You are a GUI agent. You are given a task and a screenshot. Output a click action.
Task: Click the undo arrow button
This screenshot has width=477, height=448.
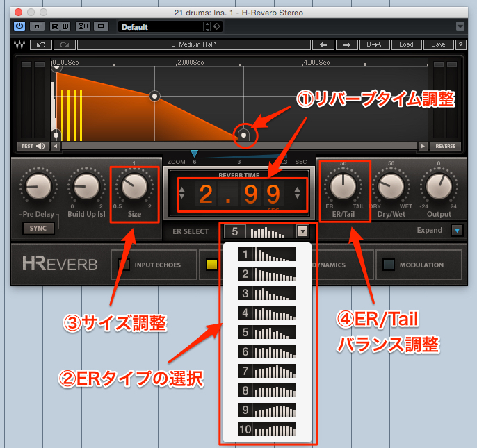click(41, 44)
